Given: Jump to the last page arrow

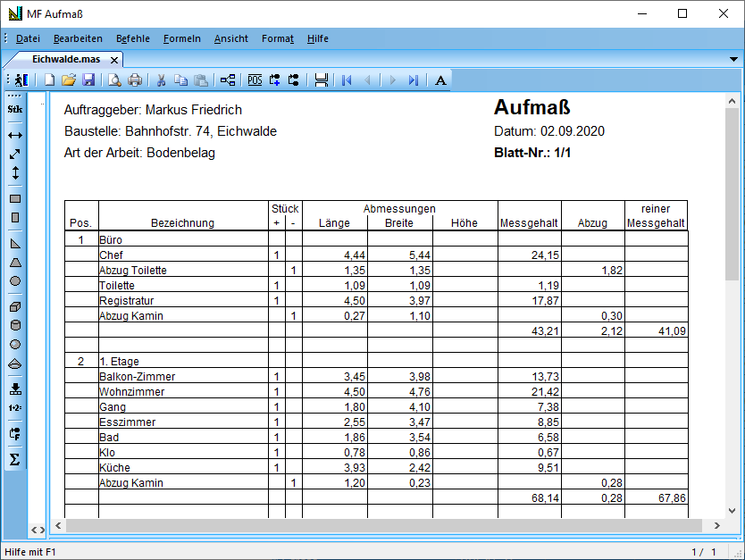Looking at the screenshot, I should click(x=413, y=80).
